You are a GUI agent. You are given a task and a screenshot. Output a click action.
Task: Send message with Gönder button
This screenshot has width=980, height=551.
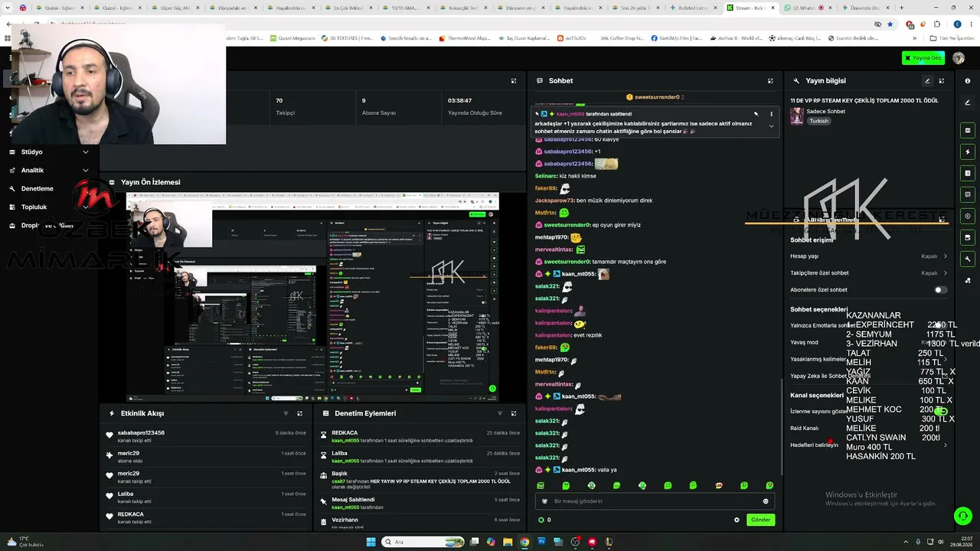[760, 520]
